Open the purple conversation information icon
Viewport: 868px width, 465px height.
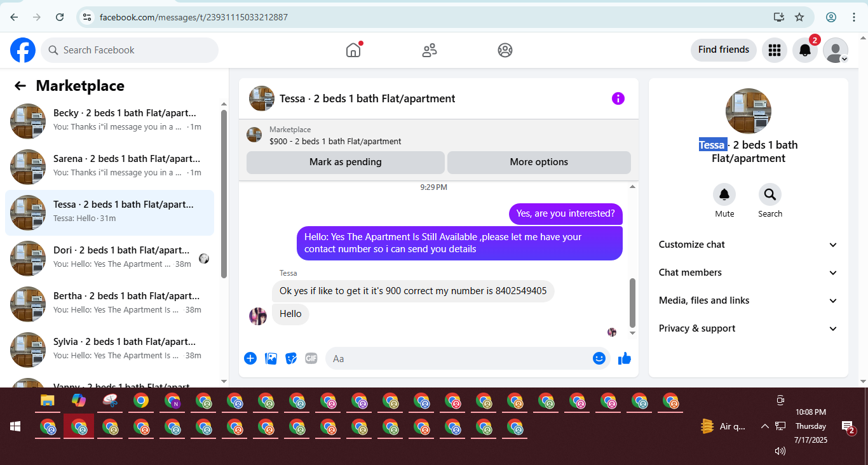[x=618, y=98]
